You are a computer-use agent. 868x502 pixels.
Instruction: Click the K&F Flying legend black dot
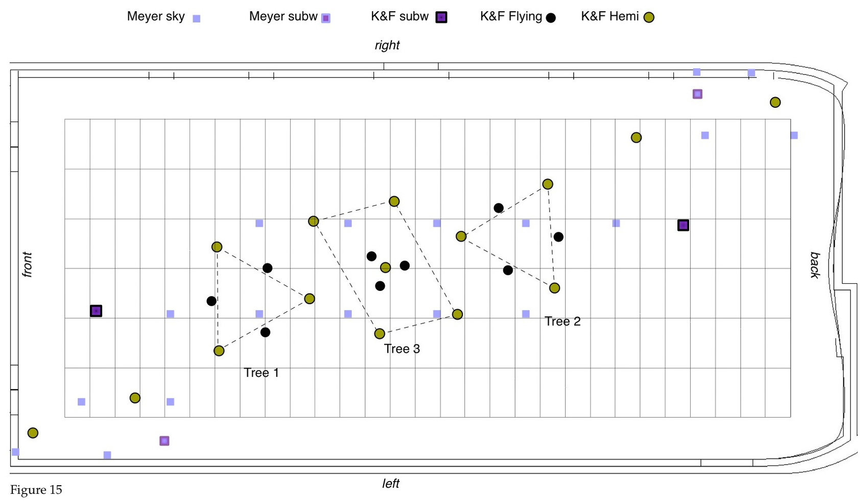coord(551,18)
